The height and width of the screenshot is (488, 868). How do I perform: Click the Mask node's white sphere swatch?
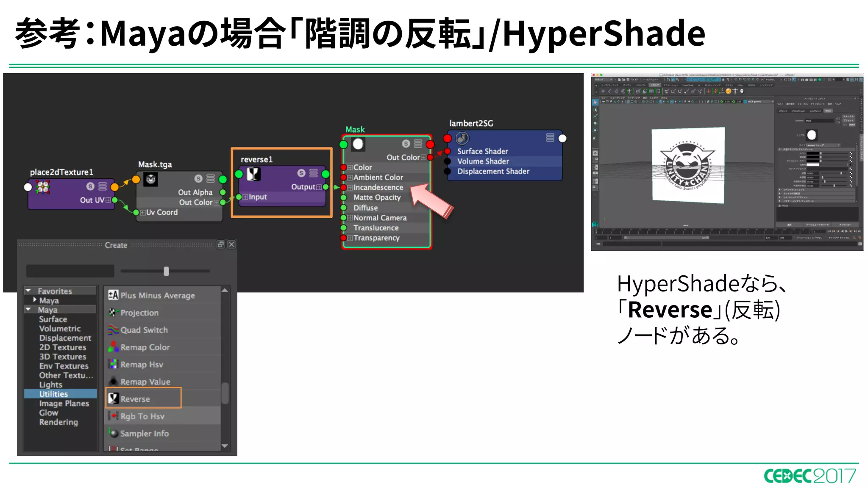click(358, 144)
